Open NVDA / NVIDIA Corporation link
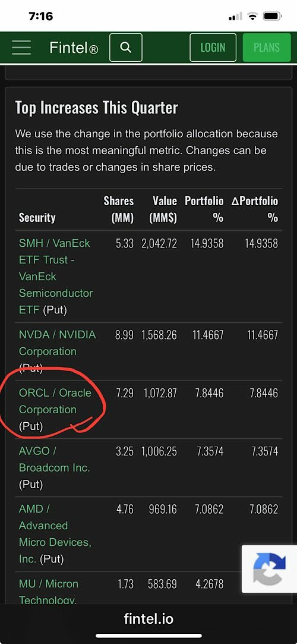Viewport: 297px width, 644px height. 58,343
